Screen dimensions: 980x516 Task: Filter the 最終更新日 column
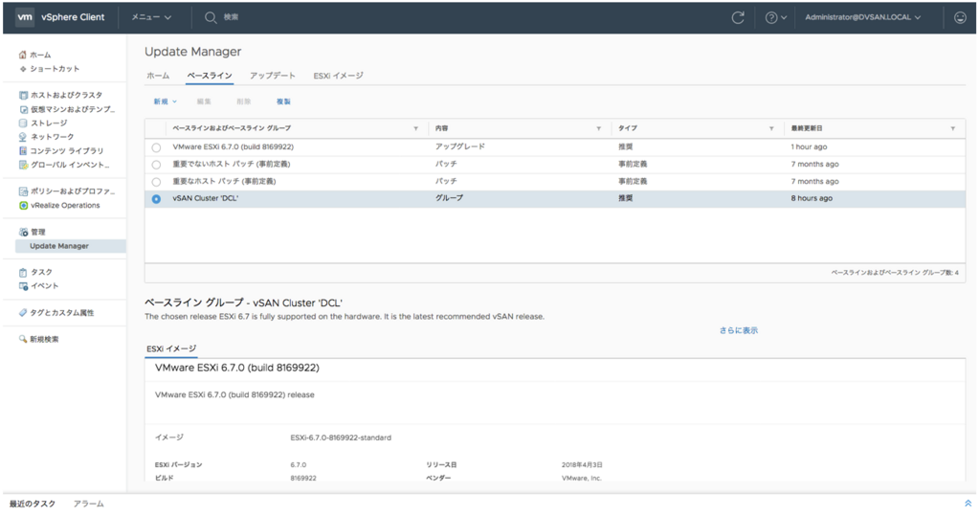pyautogui.click(x=952, y=129)
